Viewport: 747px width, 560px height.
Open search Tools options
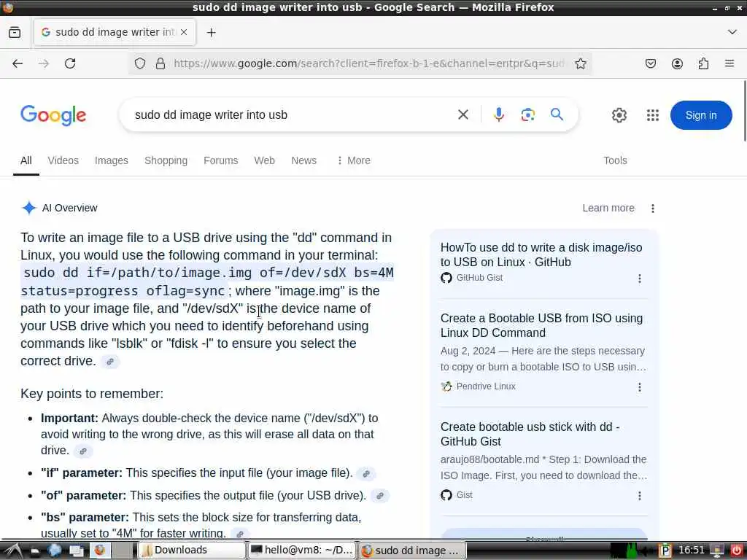(615, 160)
